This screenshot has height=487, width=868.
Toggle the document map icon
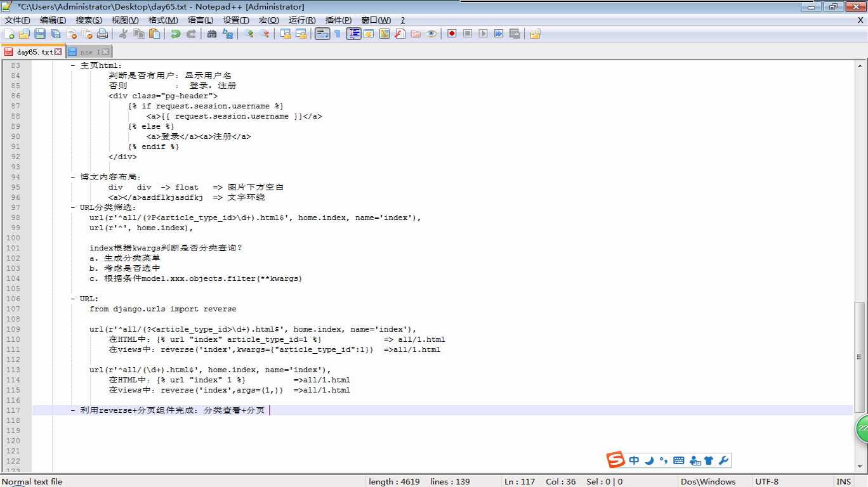point(385,34)
